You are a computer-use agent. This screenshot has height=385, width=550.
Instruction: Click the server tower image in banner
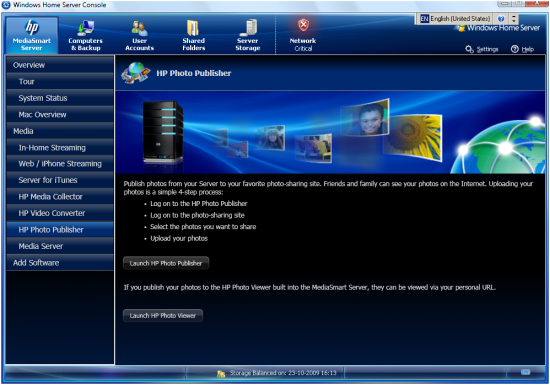163,133
